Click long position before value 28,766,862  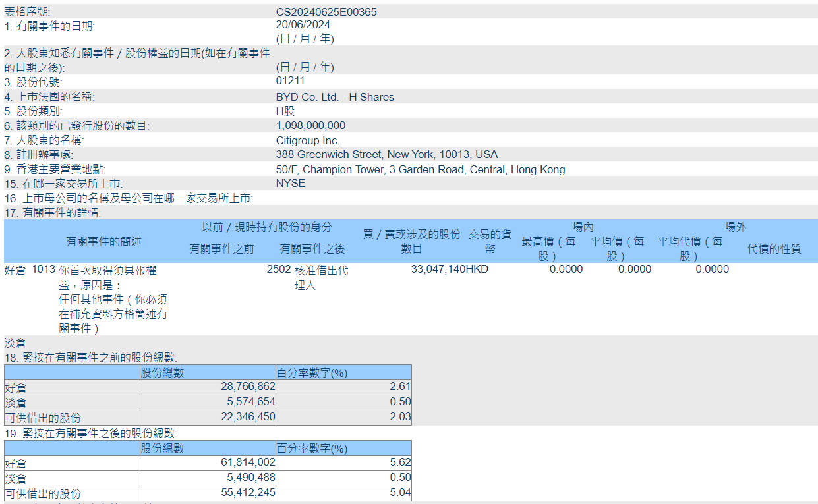tap(248, 387)
